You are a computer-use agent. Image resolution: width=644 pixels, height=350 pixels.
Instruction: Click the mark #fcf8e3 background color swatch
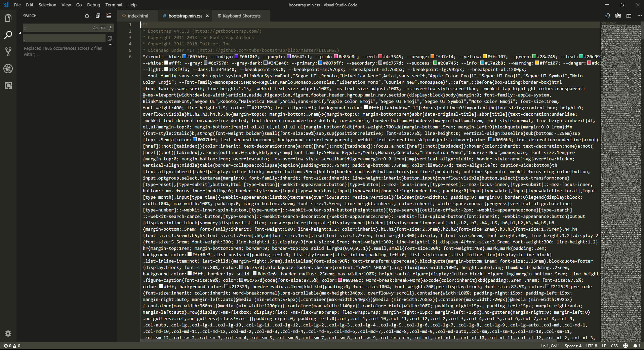190,255
